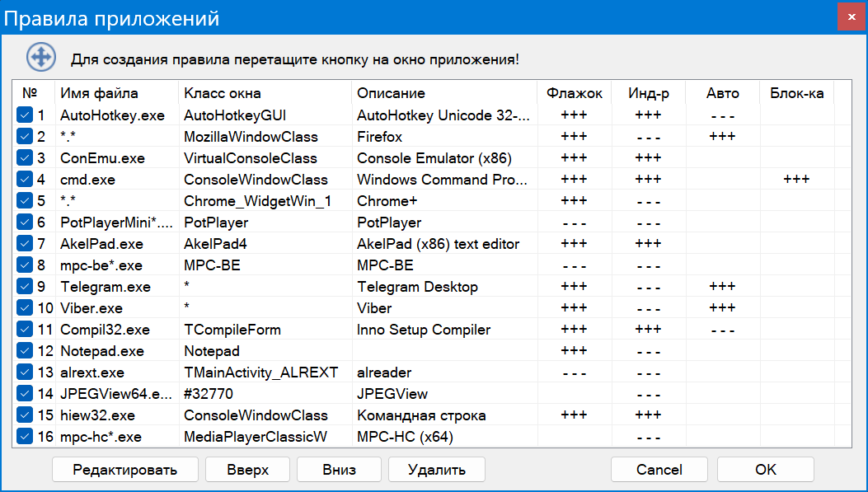Click the Блок-ка column header
Screen dimensions: 868x492
pos(796,93)
